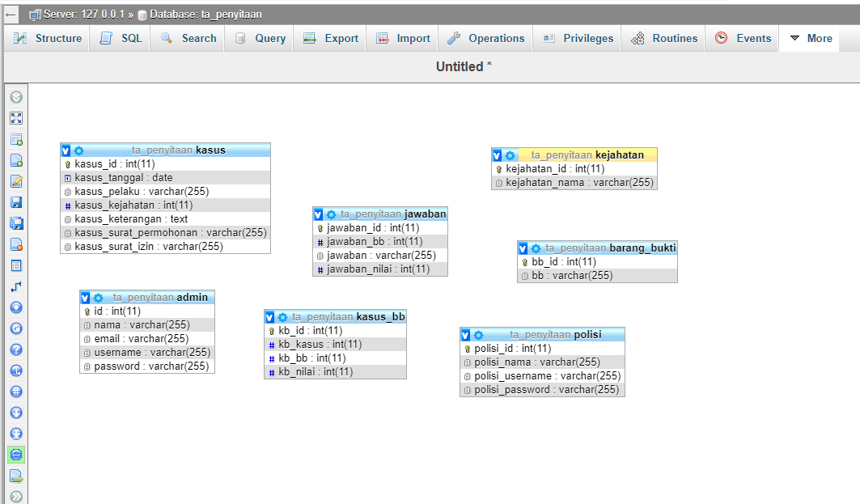The image size is (860, 504).
Task: Select the ta_penyitaan kasus table header
Action: coord(178,150)
